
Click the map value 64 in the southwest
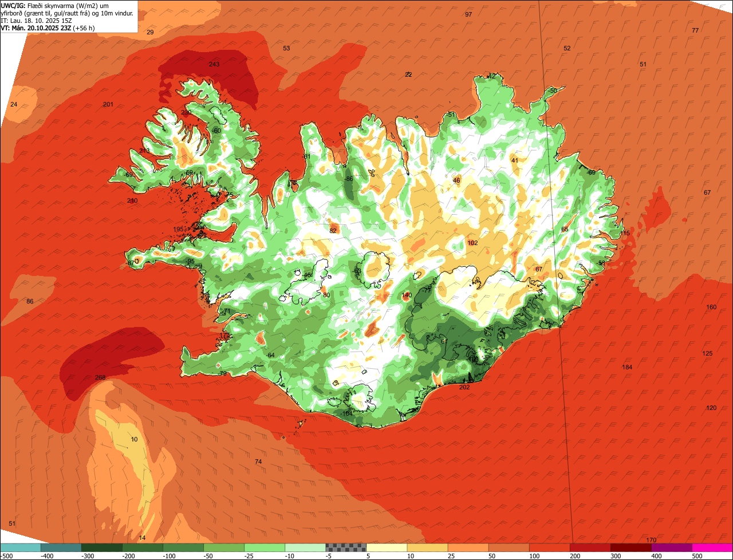point(271,355)
